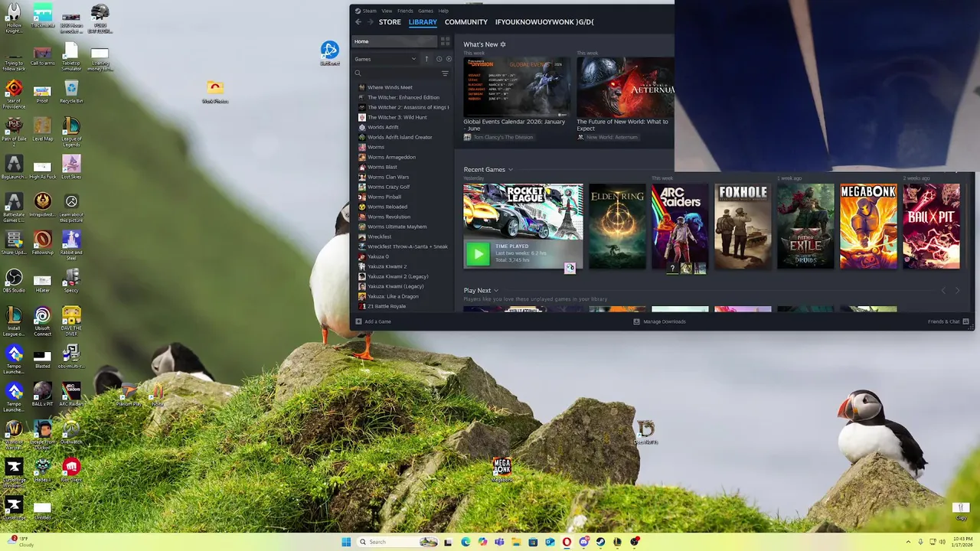Viewport: 980px width, 551px height.
Task: Go forward with the Steam forward arrow
Action: [x=370, y=22]
